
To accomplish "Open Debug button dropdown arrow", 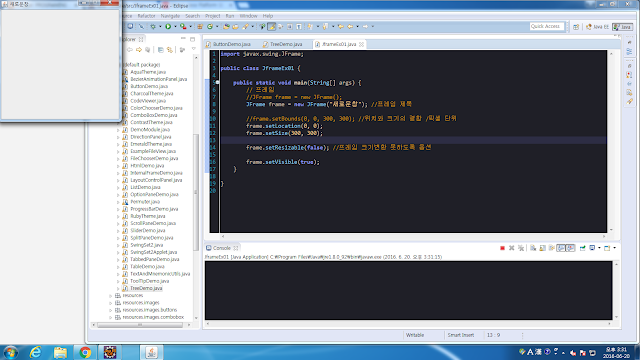I will click(x=160, y=27).
